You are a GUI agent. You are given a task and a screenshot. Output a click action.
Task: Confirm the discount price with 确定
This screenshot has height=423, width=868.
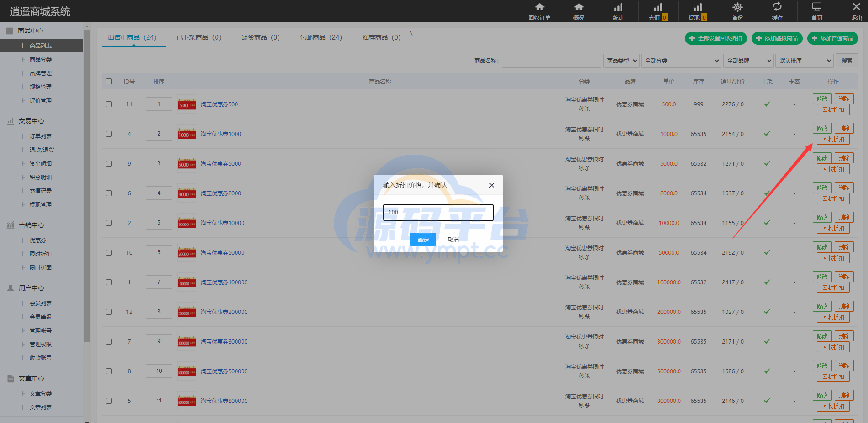pos(423,240)
